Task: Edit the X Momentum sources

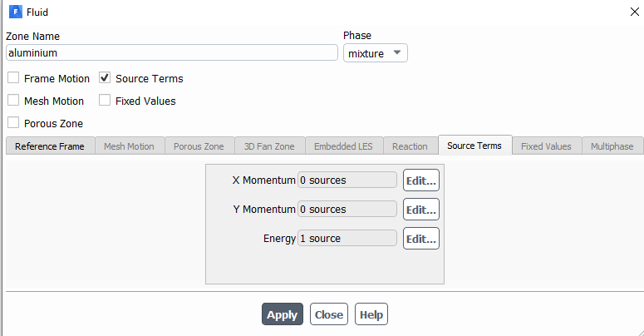Action: click(x=420, y=180)
